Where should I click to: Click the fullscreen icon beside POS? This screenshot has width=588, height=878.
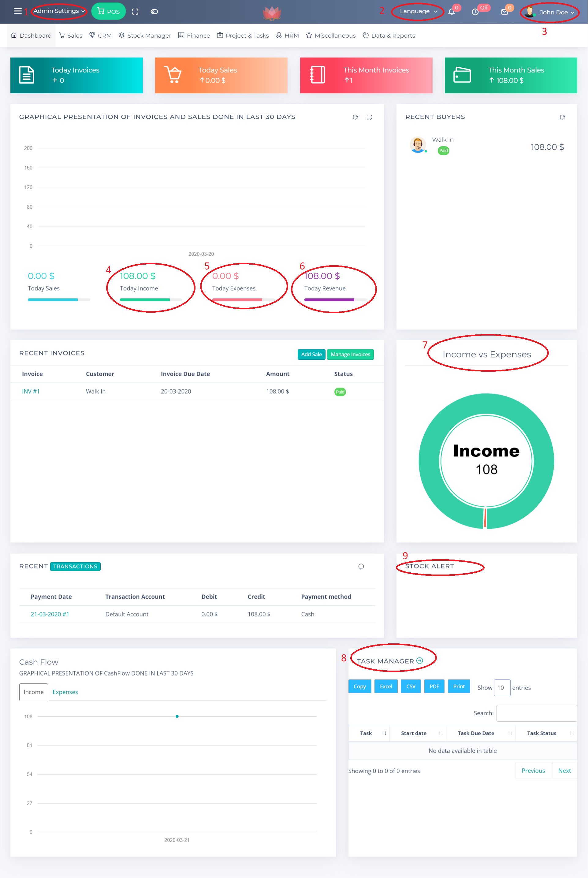(x=136, y=12)
